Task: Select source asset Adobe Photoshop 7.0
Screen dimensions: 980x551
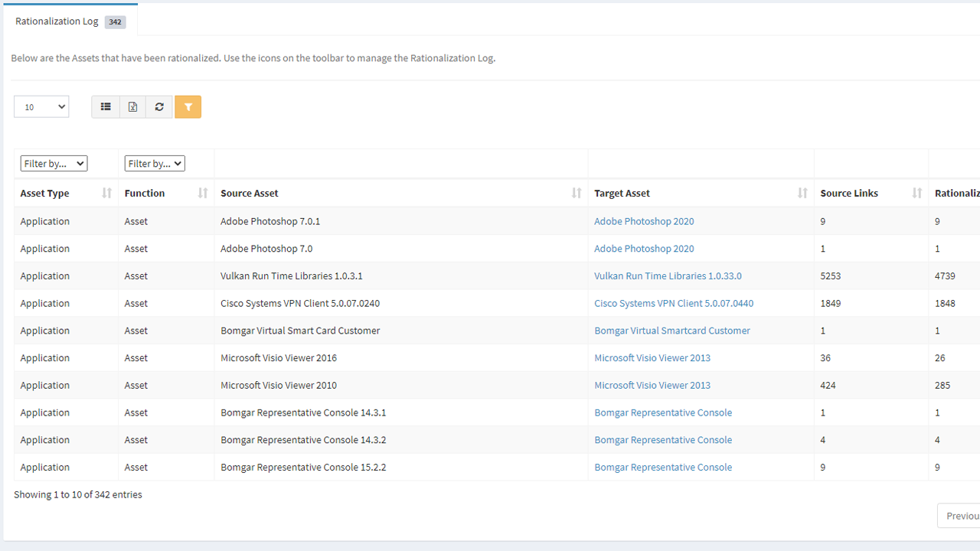Action: 266,249
